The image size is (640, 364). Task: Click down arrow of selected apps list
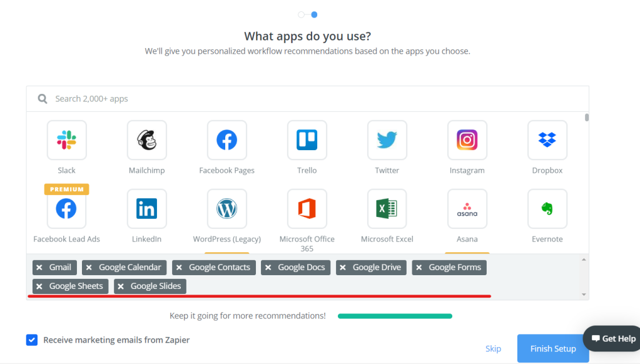click(x=584, y=295)
